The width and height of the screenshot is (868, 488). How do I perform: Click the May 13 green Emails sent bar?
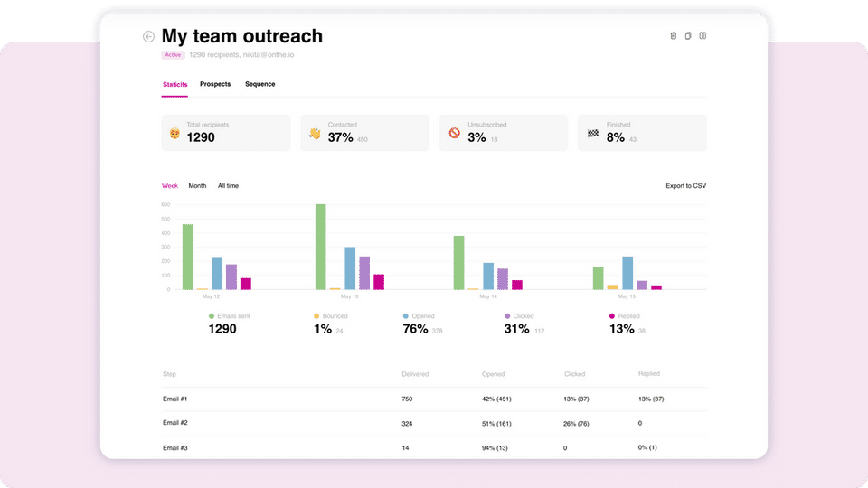click(x=320, y=247)
